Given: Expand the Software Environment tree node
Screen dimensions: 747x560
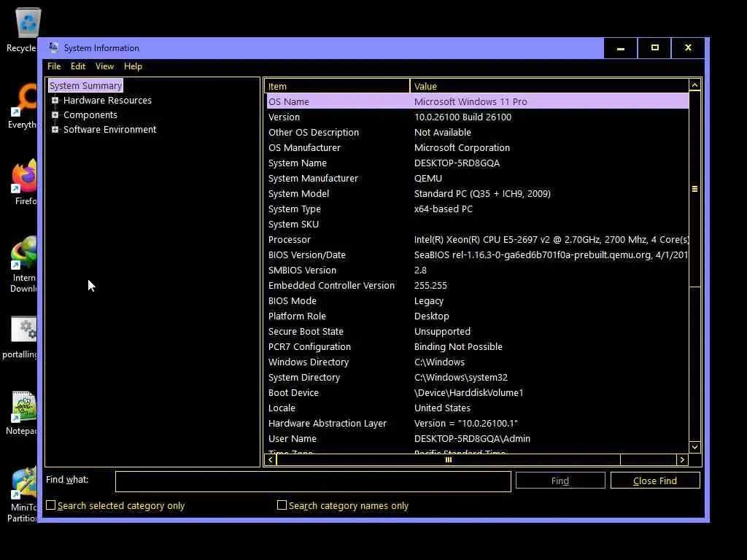Looking at the screenshot, I should (x=55, y=130).
